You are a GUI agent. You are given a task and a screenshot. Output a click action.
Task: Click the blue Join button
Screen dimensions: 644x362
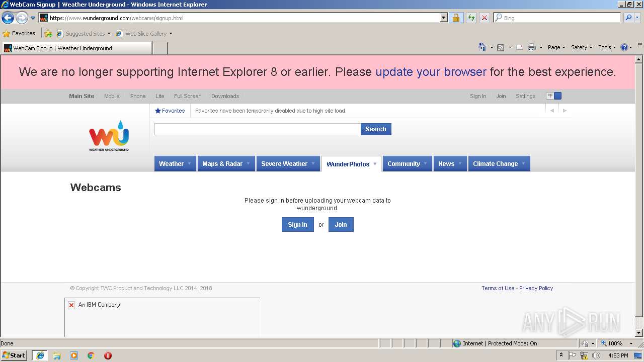[341, 225]
